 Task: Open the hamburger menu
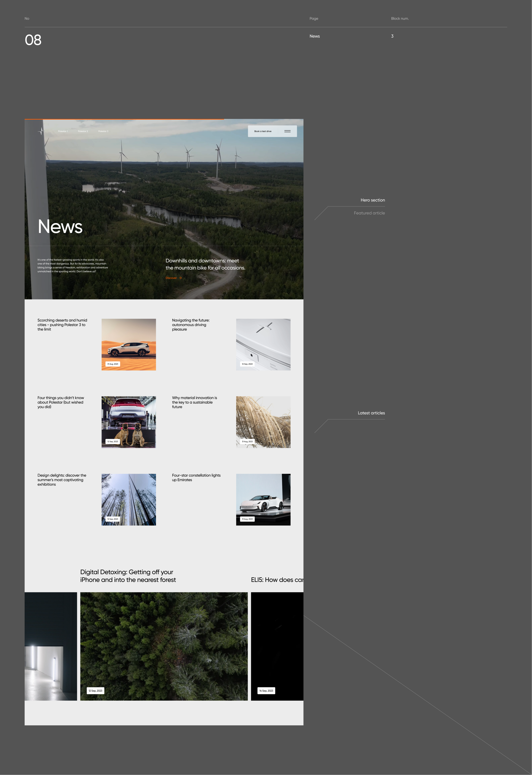[287, 131]
